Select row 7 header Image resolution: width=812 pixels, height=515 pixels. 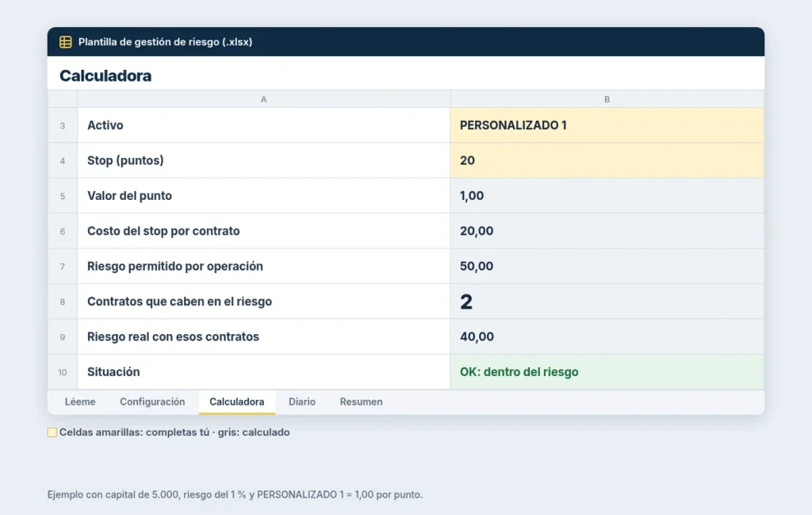tap(63, 267)
